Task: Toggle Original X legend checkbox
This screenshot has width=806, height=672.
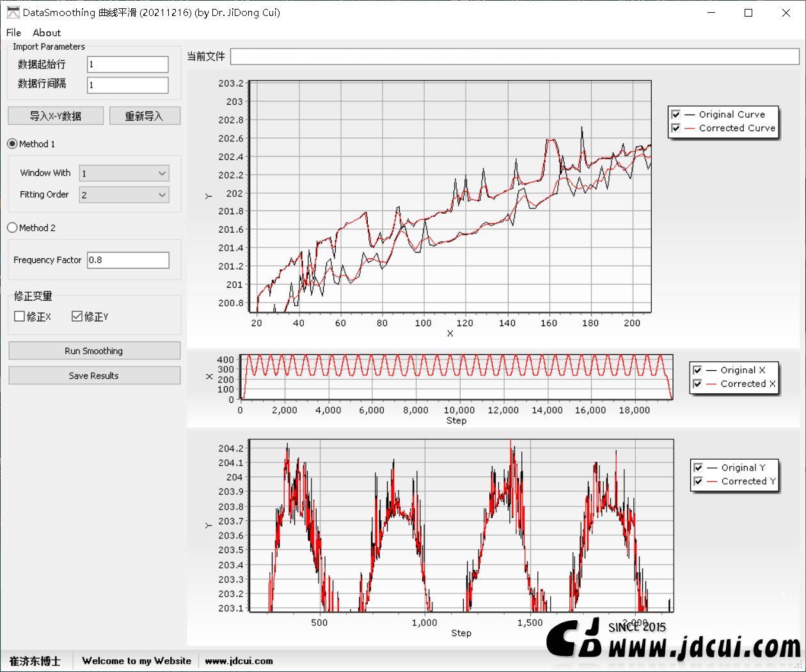Action: coord(697,370)
